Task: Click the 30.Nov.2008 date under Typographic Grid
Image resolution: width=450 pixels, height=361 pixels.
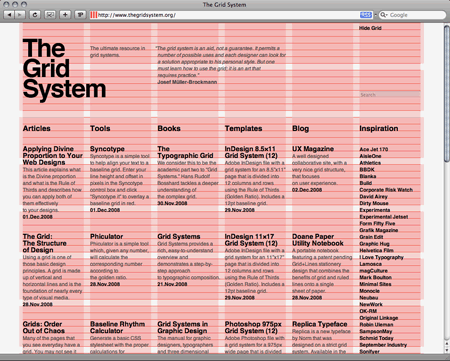Action: (x=172, y=203)
